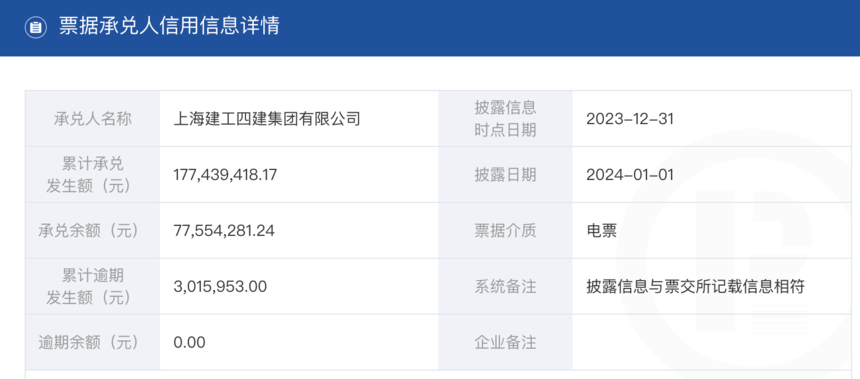Select the 票据介质 label

coord(505,231)
